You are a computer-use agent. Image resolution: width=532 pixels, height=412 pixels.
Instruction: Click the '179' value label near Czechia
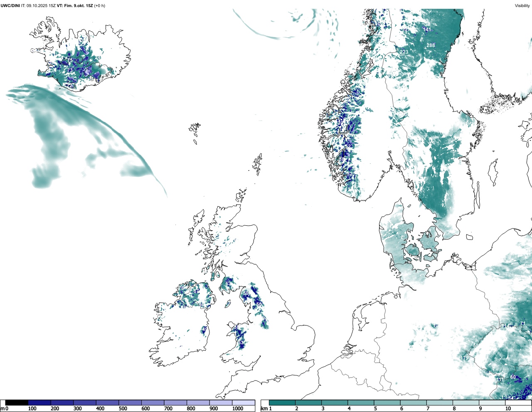464,358
